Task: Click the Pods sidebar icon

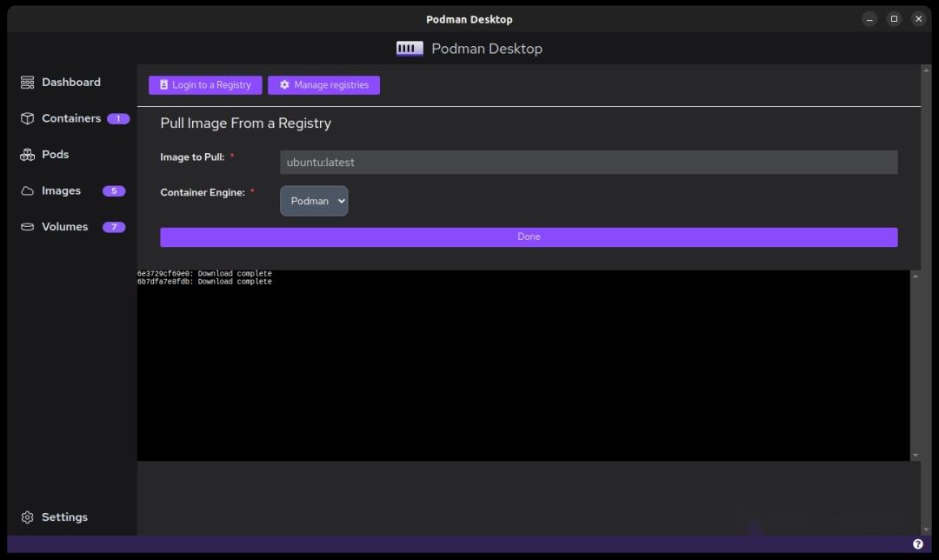Action: tap(27, 154)
